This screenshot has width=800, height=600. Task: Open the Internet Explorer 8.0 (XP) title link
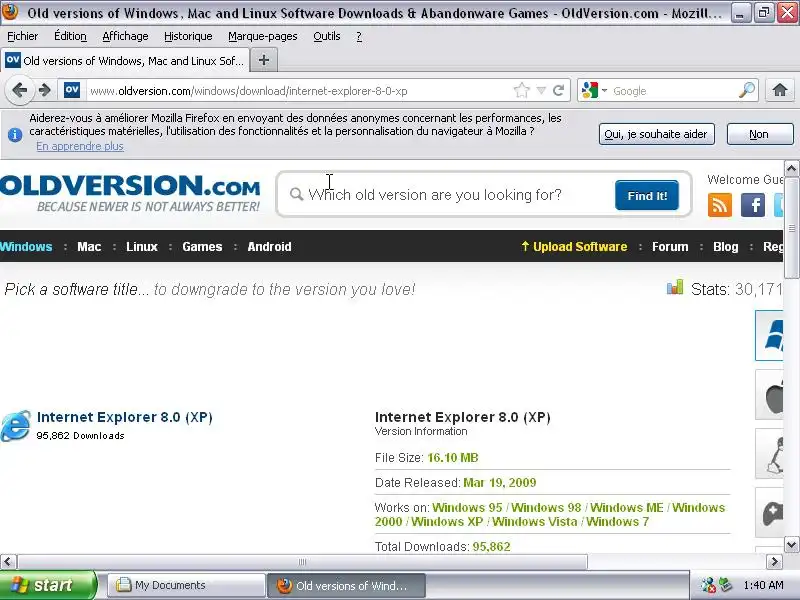coord(124,417)
